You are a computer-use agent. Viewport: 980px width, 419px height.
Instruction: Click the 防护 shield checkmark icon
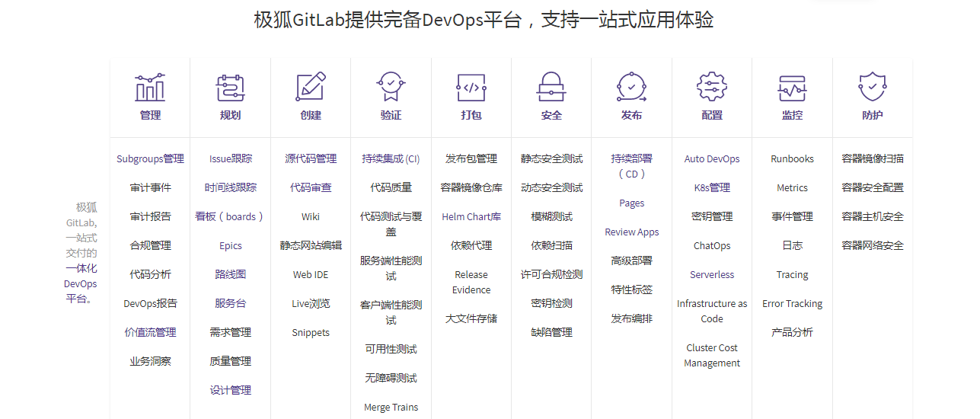(x=872, y=88)
